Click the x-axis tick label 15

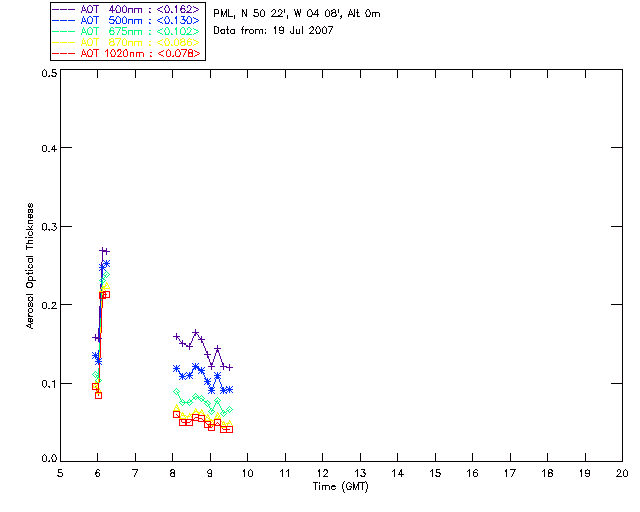tap(435, 473)
